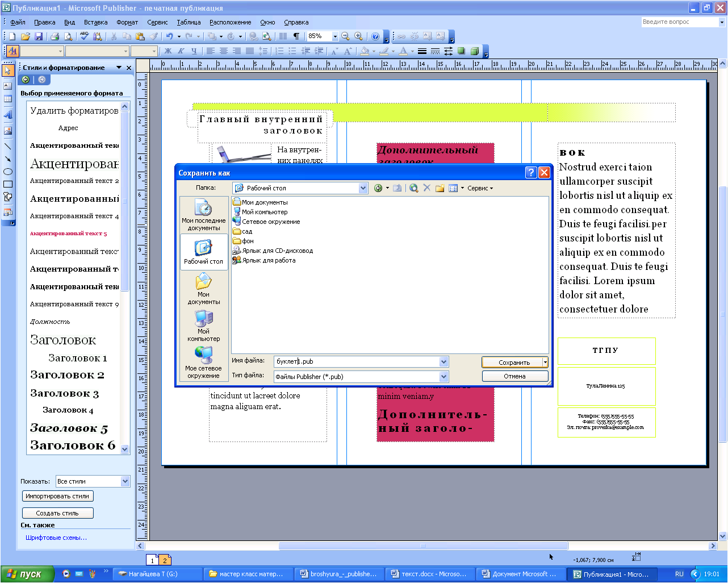The height and width of the screenshot is (583, 728).
Task: Toggle special characters (¶) display
Action: tap(296, 36)
